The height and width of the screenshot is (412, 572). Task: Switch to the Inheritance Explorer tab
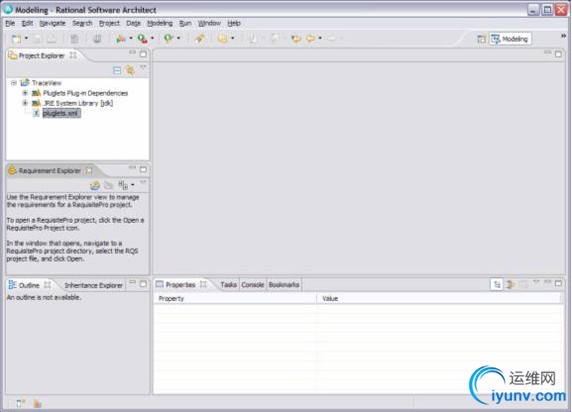[93, 285]
